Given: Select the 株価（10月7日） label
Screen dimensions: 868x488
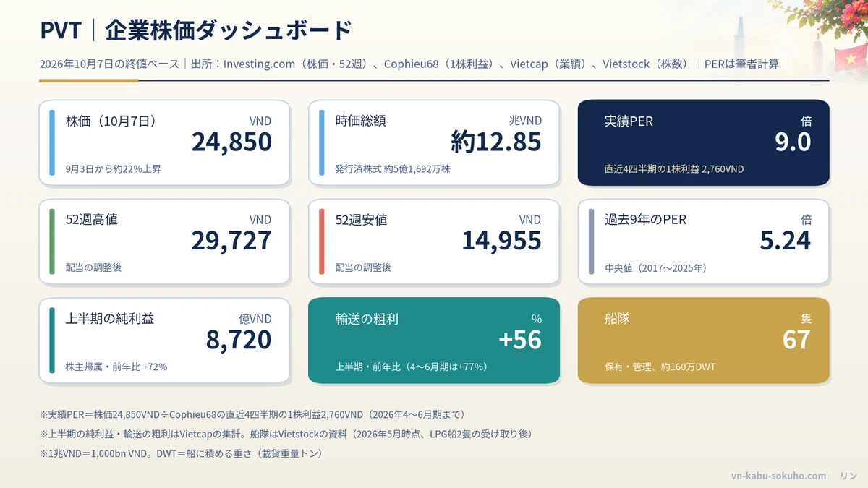Looking at the screenshot, I should pos(111,121).
